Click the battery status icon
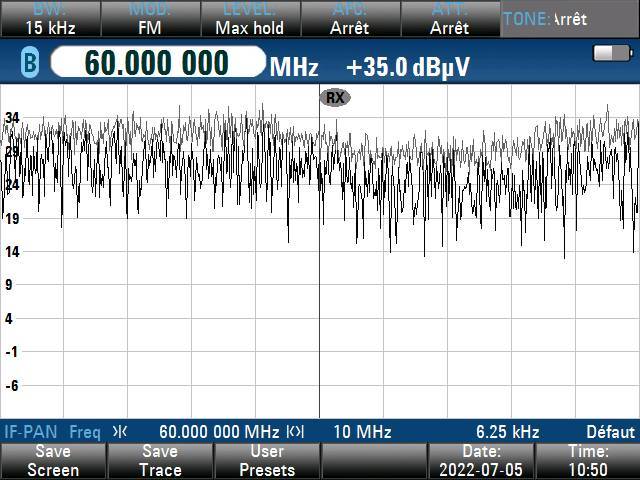The image size is (640, 480). coord(607,53)
